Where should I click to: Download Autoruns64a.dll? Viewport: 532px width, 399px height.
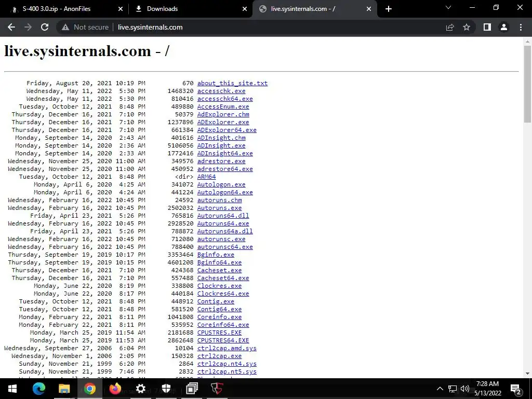(x=225, y=231)
